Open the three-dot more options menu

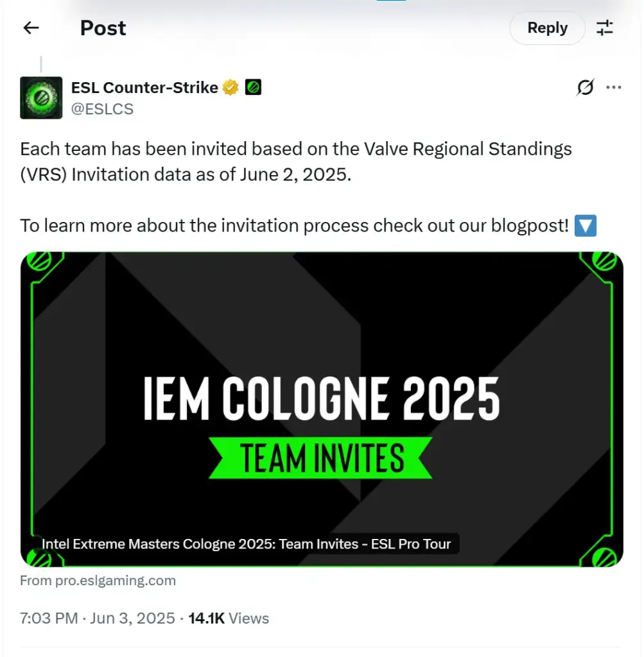pos(613,87)
